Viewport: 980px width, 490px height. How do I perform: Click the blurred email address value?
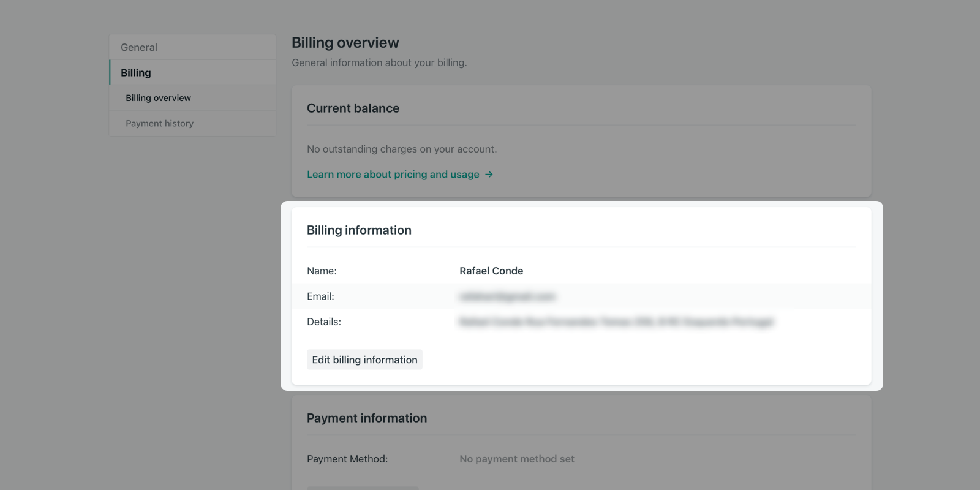point(507,296)
